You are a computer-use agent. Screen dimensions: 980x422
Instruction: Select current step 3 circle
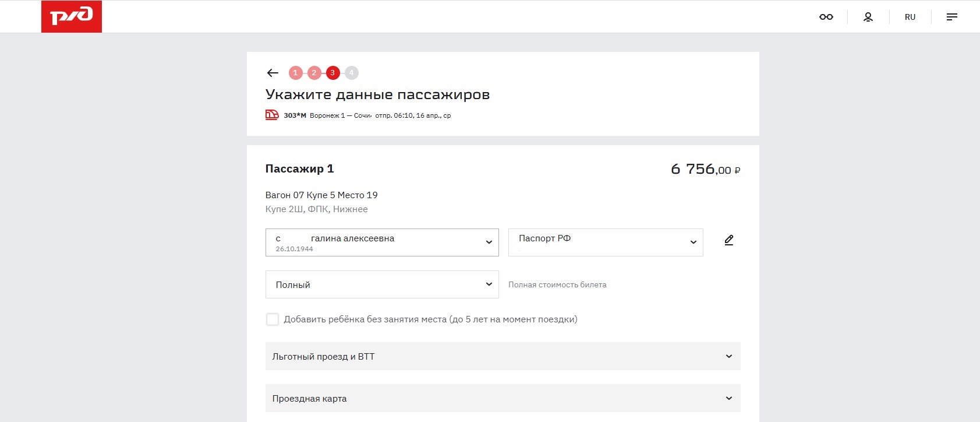point(332,73)
